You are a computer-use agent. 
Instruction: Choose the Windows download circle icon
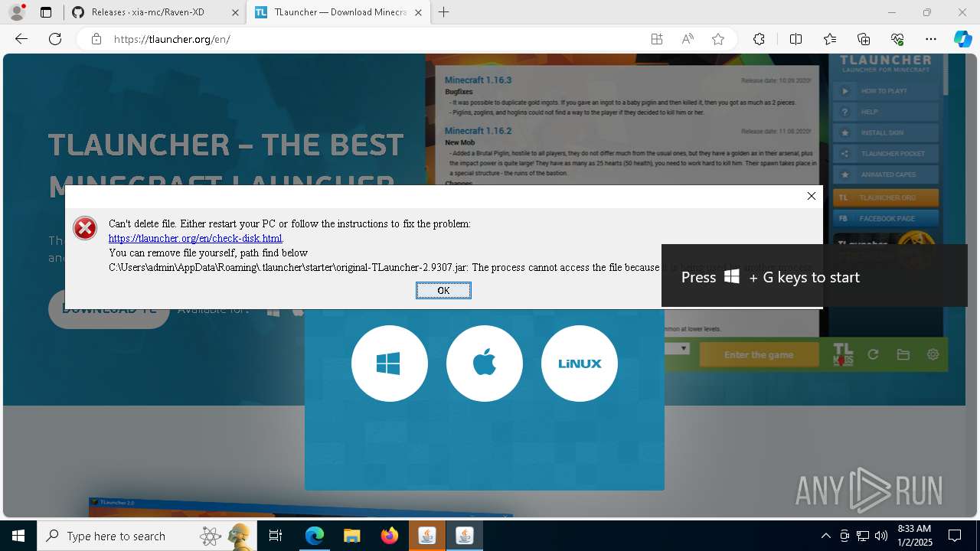[x=389, y=364]
